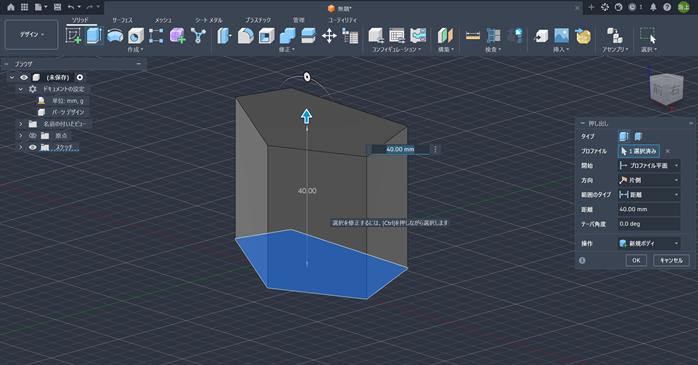698x365 pixels.
Task: Expand the スケッチ folder
Action: click(x=20, y=147)
